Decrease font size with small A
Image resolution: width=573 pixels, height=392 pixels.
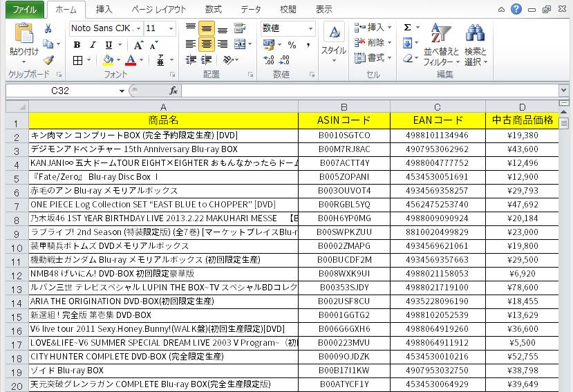pos(154,45)
